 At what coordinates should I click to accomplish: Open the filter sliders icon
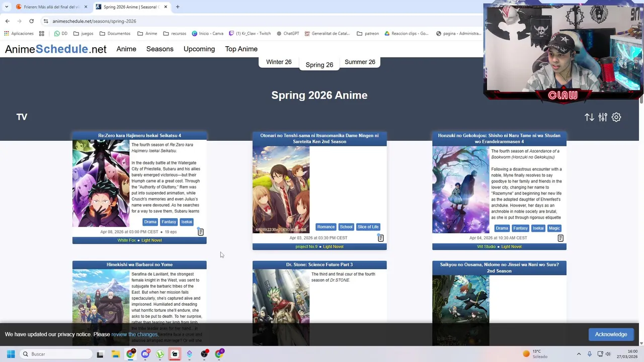(603, 117)
